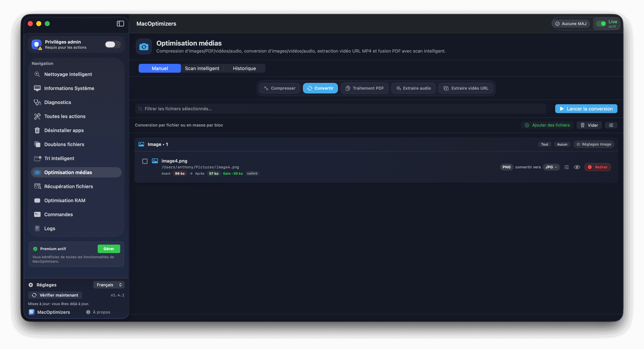644x349 pixels.
Task: Toggle the Live Actif switch
Action: (x=601, y=24)
